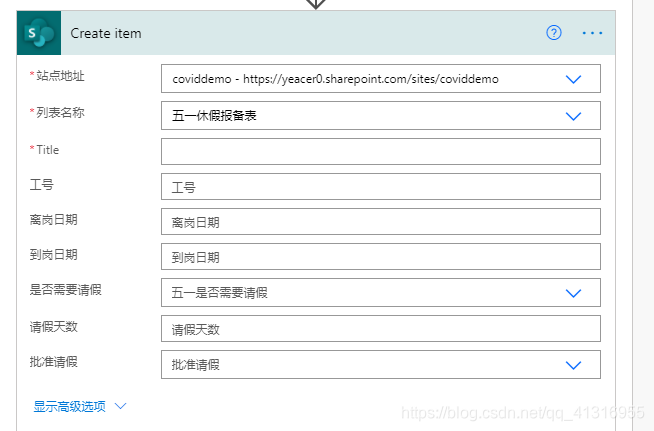Click the Title field label

48,150
